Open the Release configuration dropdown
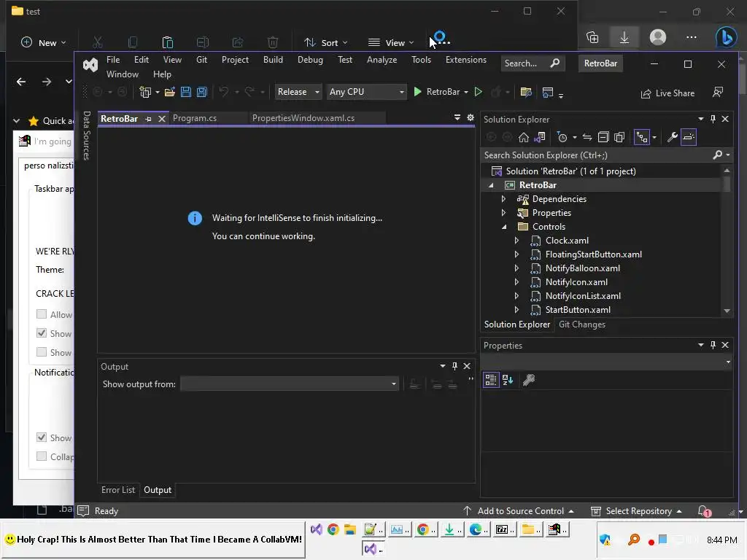 click(298, 92)
